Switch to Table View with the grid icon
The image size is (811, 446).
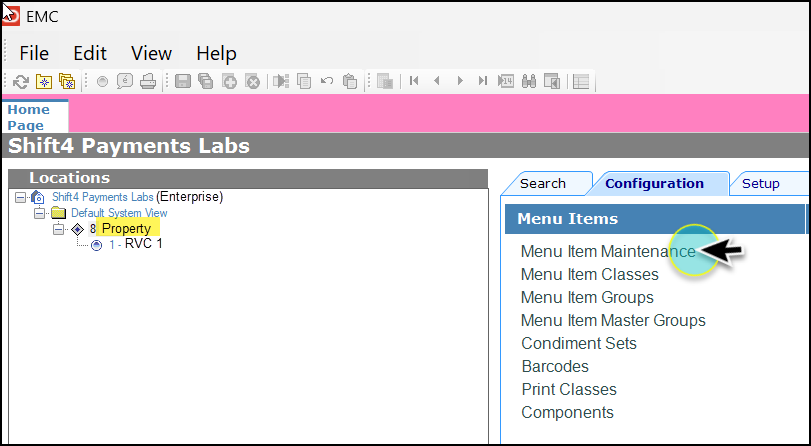pyautogui.click(x=581, y=81)
